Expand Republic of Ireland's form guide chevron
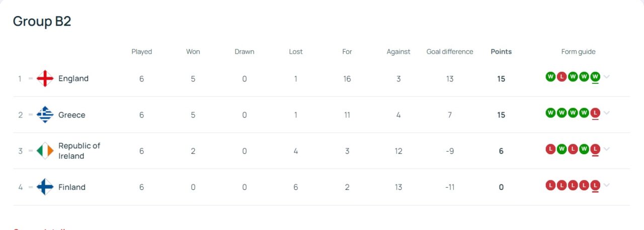 point(607,149)
